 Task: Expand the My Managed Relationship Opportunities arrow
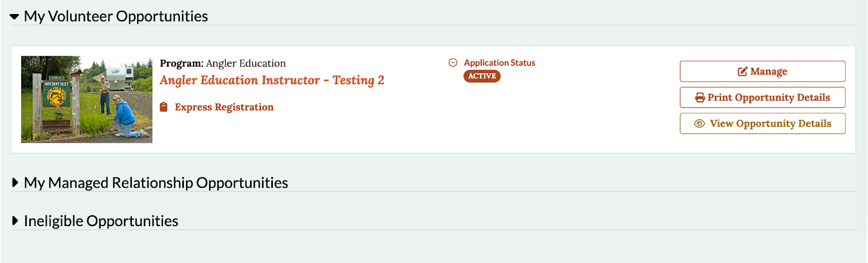(x=15, y=183)
